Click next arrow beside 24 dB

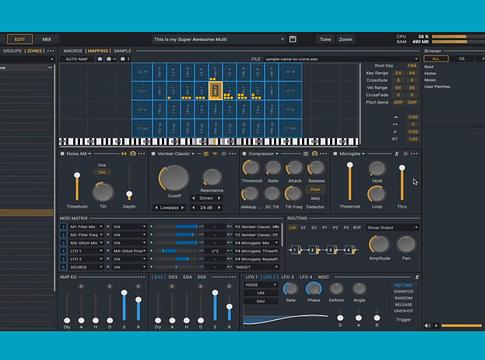click(x=219, y=208)
